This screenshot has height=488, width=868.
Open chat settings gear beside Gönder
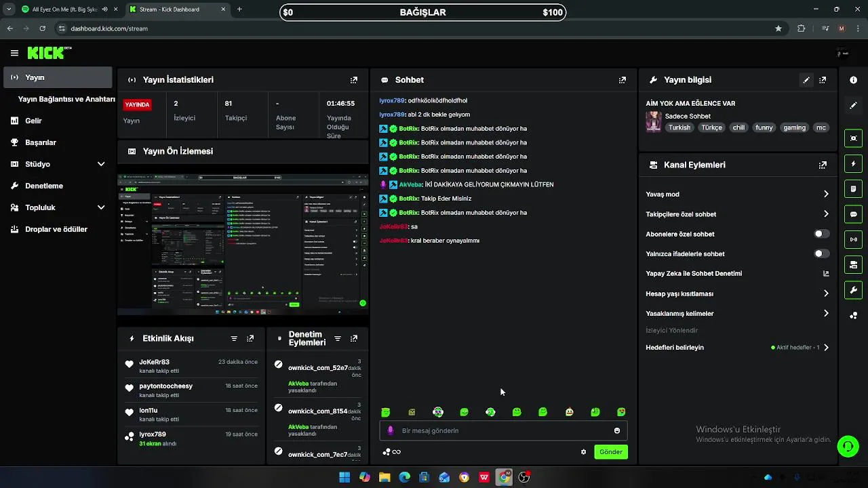click(583, 452)
